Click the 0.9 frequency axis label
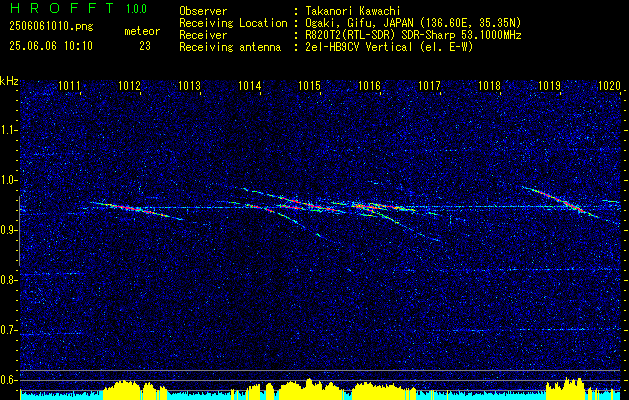This screenshot has height=400, width=629. [8, 230]
